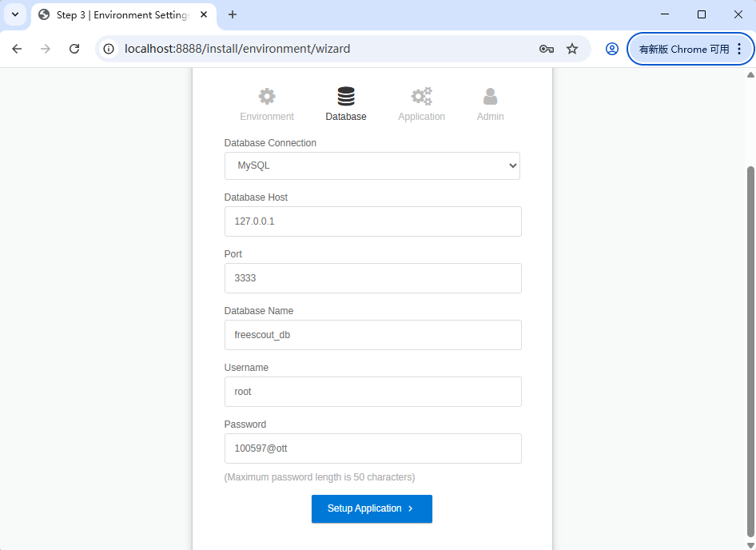This screenshot has width=756, height=550.
Task: Open the tab search chevron dropdown
Action: (x=15, y=14)
